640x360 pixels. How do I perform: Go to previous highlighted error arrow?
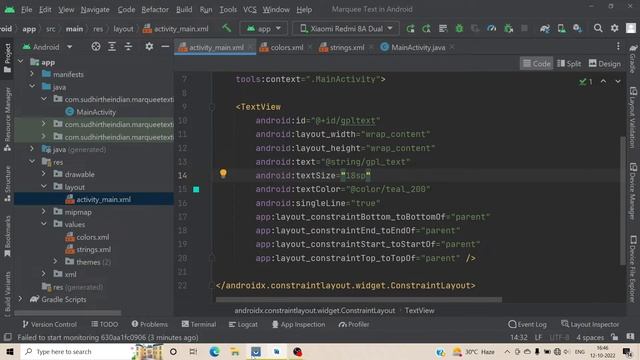click(x=603, y=82)
